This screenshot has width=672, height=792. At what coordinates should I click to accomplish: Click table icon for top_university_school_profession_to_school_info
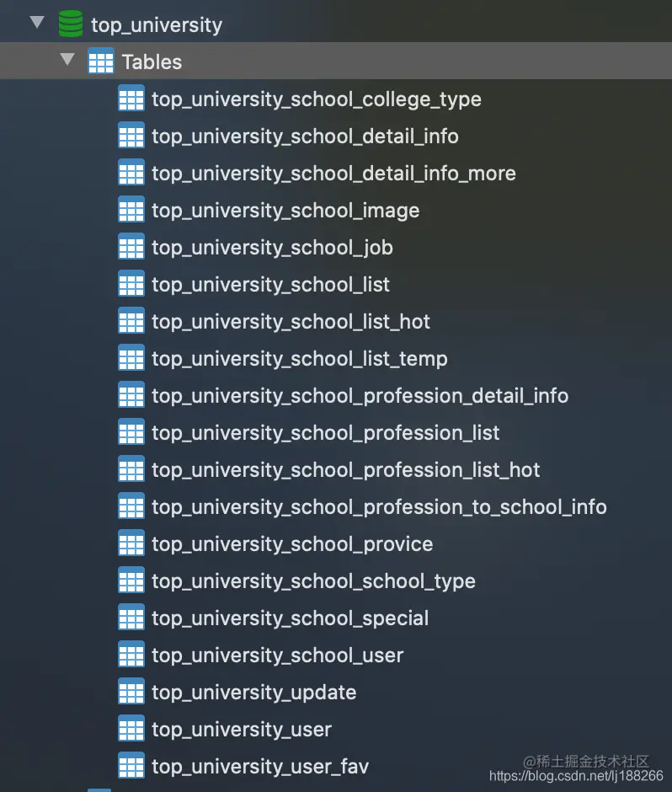pos(131,506)
